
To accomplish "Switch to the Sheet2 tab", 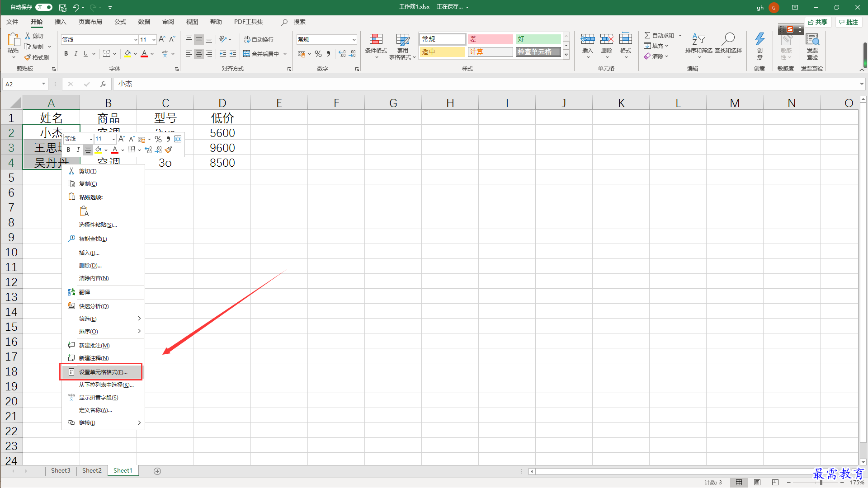I will [92, 471].
